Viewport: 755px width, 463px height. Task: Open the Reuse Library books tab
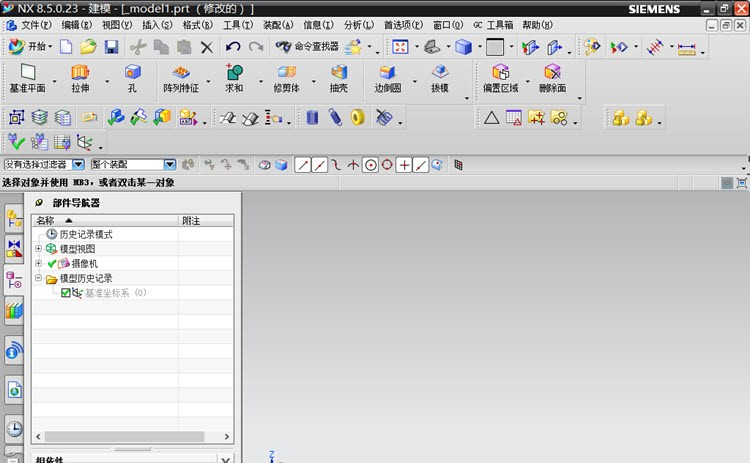14,310
